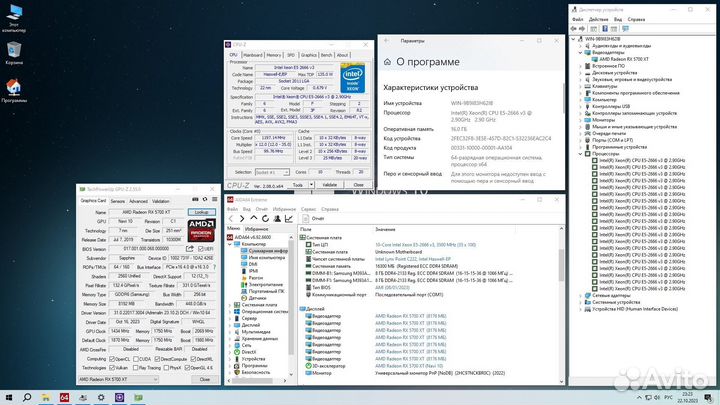Switch to Mainboard tab in CPU-Z
720x405 pixels.
point(253,55)
